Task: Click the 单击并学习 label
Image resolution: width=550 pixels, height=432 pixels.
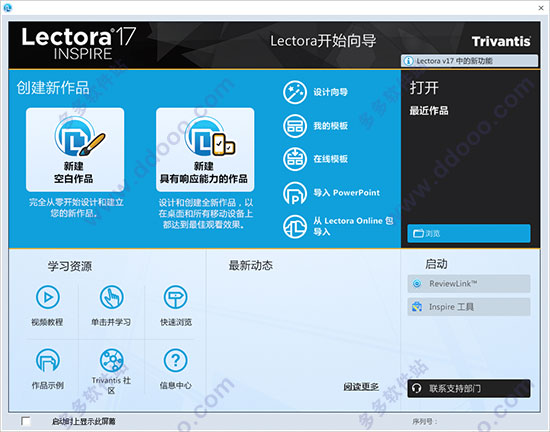Action: point(111,322)
